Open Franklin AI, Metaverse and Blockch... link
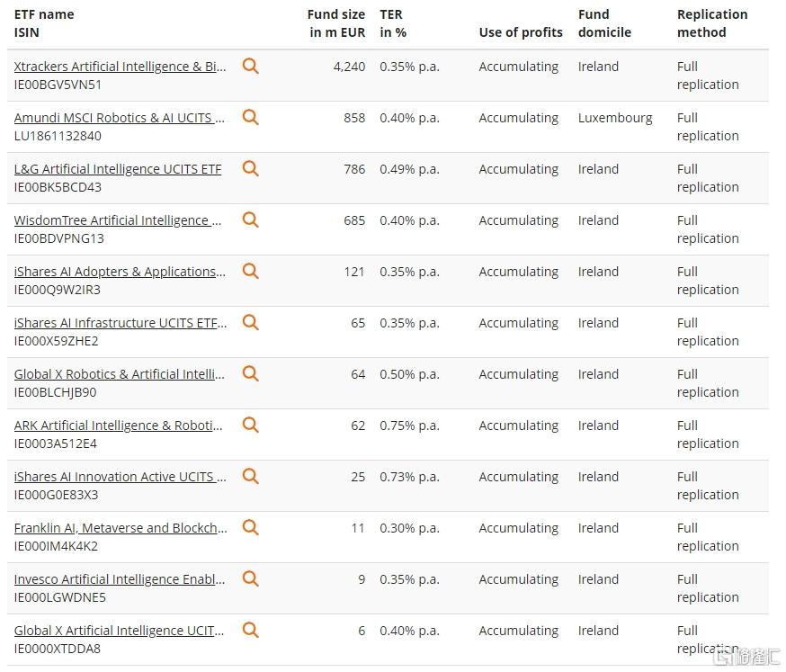Viewport: 786px width, 672px height. 121,528
